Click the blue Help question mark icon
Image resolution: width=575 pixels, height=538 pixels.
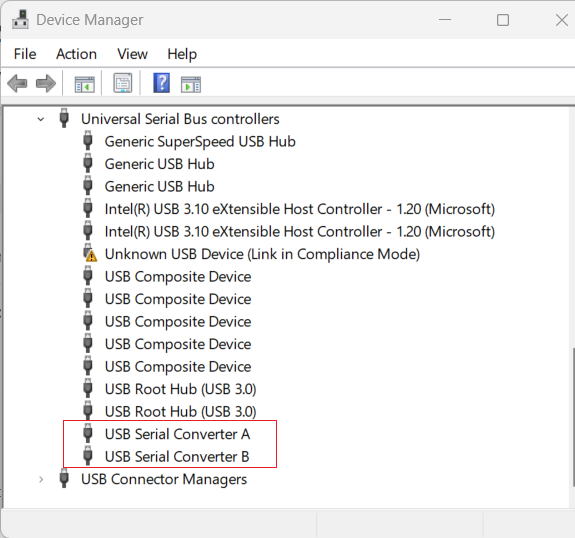(161, 83)
